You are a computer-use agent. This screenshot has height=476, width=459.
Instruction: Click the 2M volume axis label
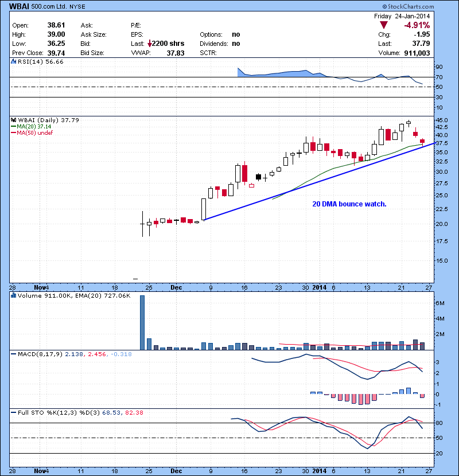click(x=440, y=334)
